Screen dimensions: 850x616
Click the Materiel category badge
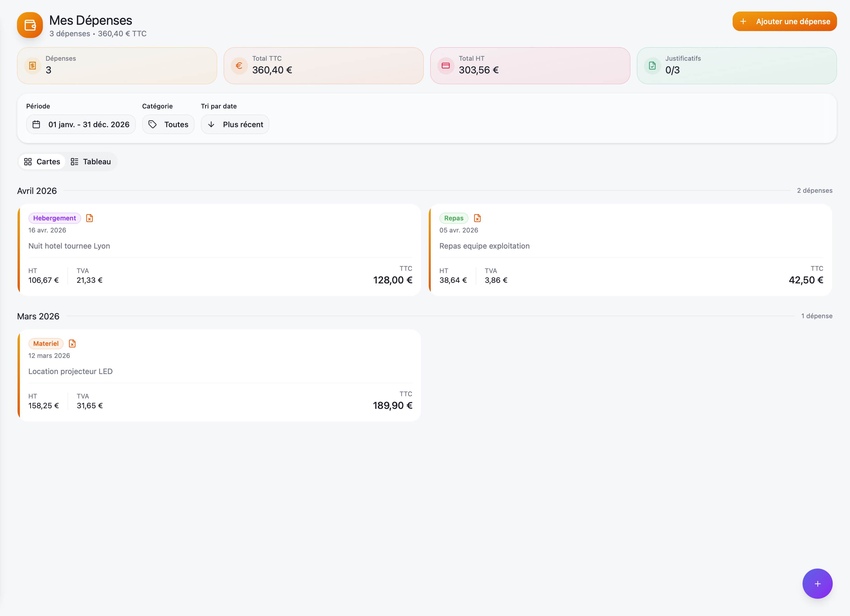46,344
